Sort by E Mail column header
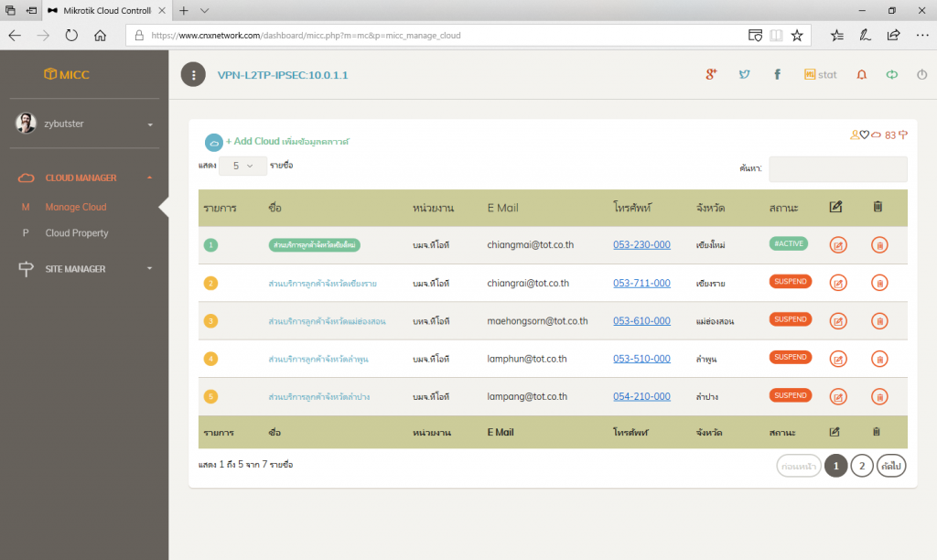This screenshot has height=560, width=937. pyautogui.click(x=502, y=208)
